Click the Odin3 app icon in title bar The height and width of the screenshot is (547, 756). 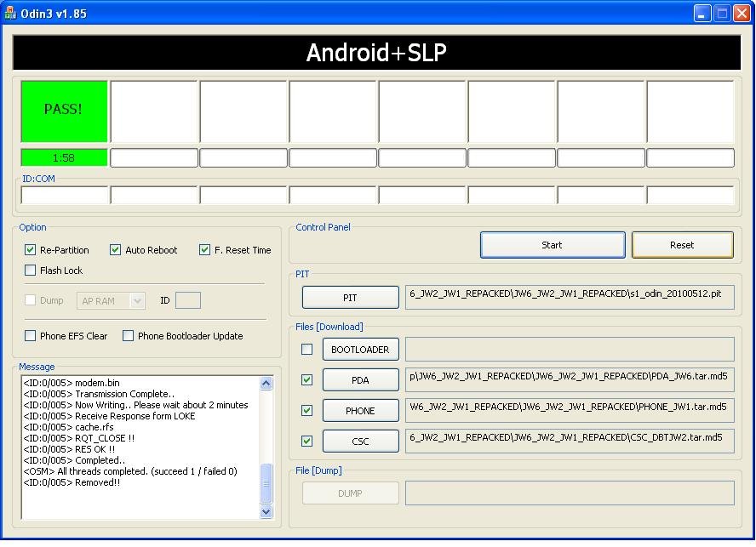click(10, 13)
